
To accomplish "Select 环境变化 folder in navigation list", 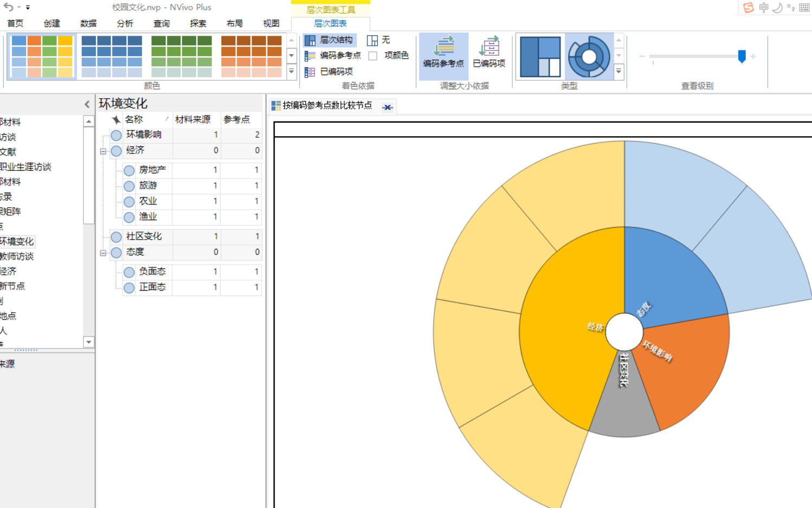I will pyautogui.click(x=17, y=241).
